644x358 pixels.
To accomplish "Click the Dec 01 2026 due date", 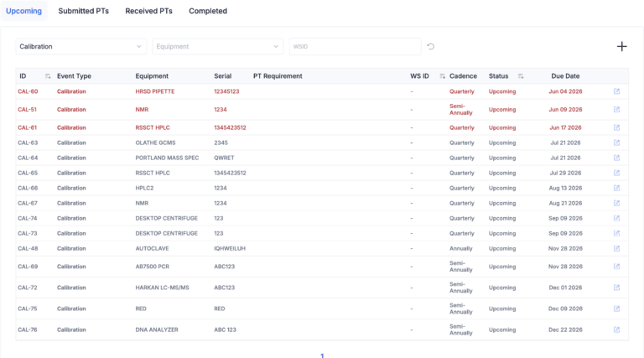I will point(565,288).
